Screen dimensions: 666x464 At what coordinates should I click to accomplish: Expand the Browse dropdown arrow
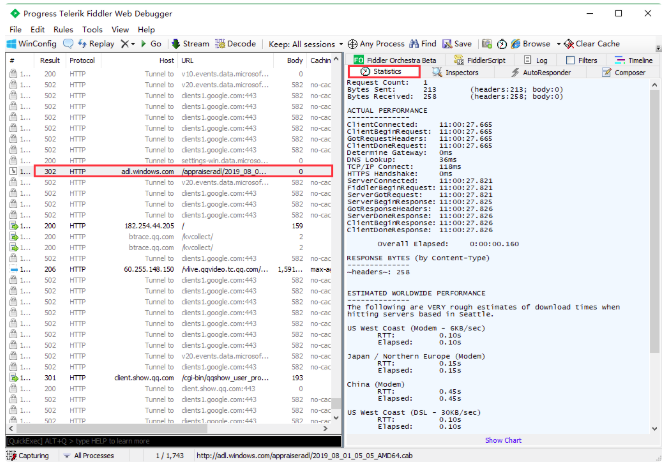(559, 44)
